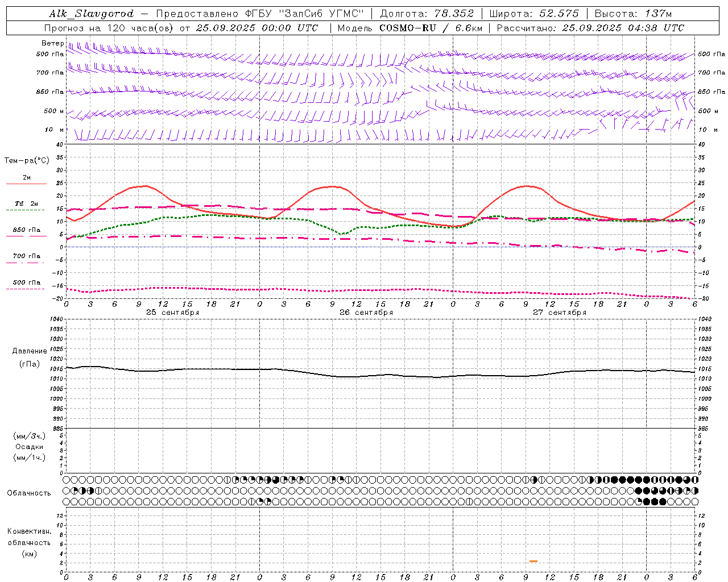The width and height of the screenshot is (728, 582).
Task: Click the Рассчитано: 25.09.2025 04:38 UTC timestamp
Action: [x=590, y=28]
